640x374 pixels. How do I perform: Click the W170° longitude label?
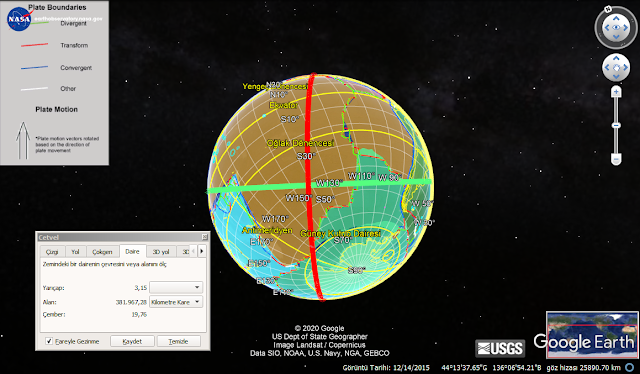(275, 219)
